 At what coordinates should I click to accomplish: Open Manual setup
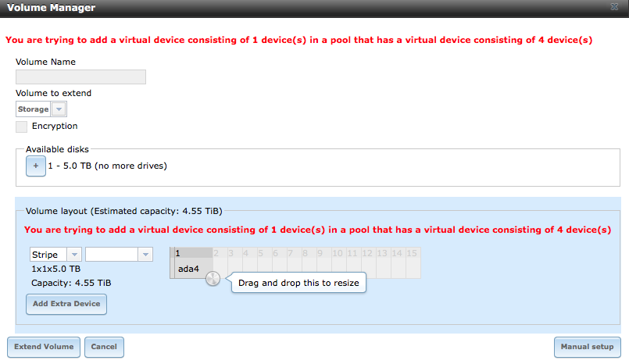click(588, 347)
